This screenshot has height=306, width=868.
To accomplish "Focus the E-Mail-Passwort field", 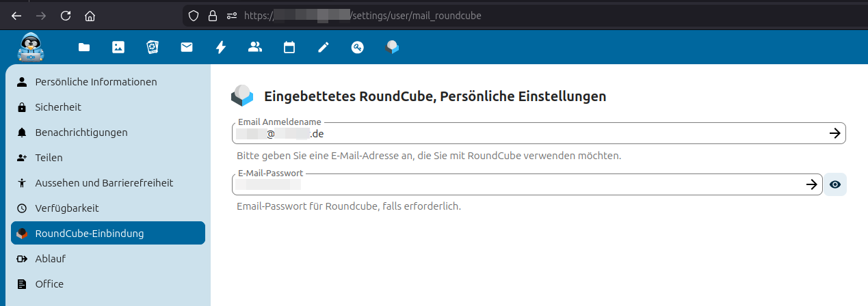I will (x=520, y=184).
